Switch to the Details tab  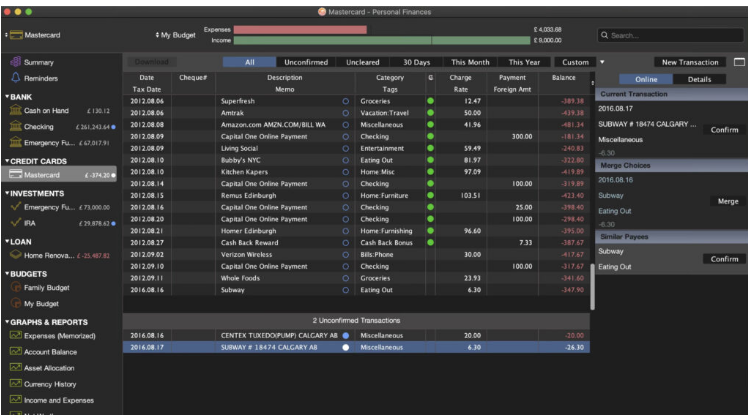coord(699,79)
